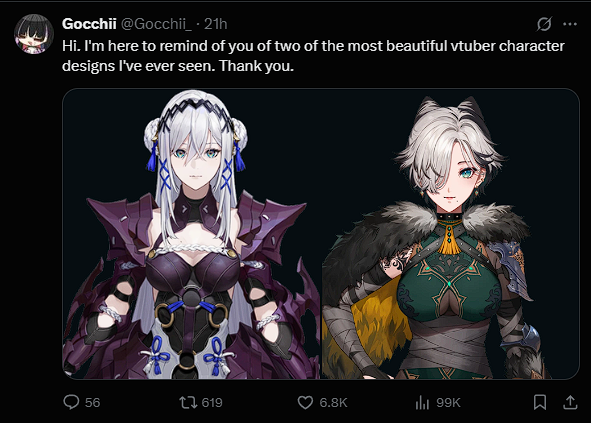The height and width of the screenshot is (423, 591).
Task: Click the Gocchii display name
Action: [x=89, y=24]
